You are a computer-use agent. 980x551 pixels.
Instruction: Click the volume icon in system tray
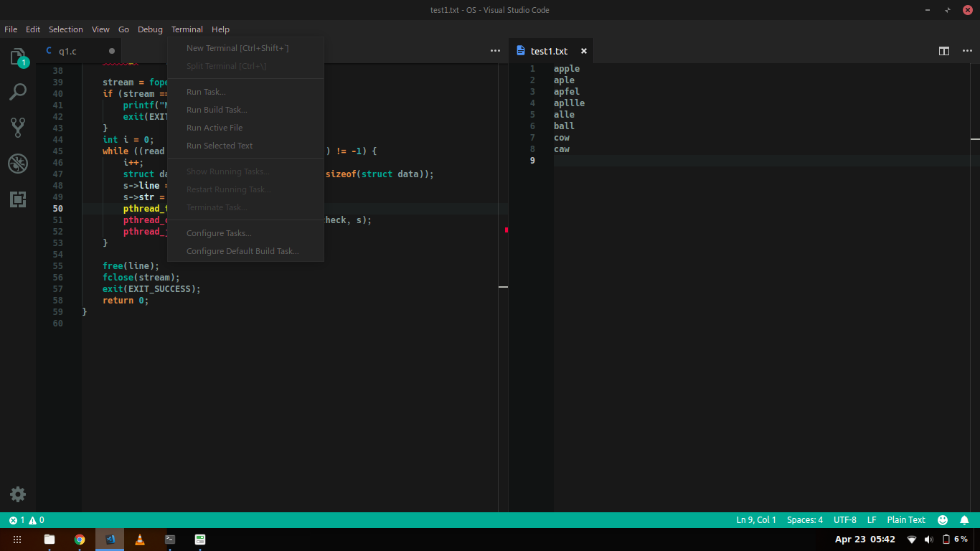coord(929,540)
